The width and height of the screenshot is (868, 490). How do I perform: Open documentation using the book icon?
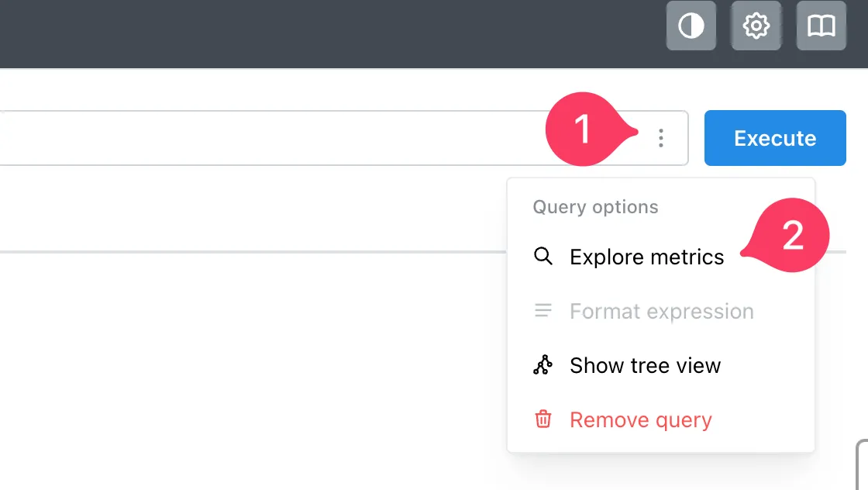(821, 26)
